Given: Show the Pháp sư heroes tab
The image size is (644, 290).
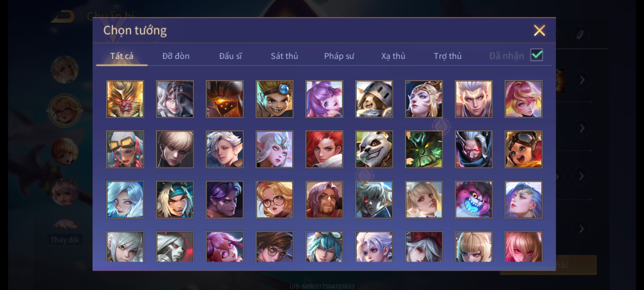Looking at the screenshot, I should tap(339, 56).
